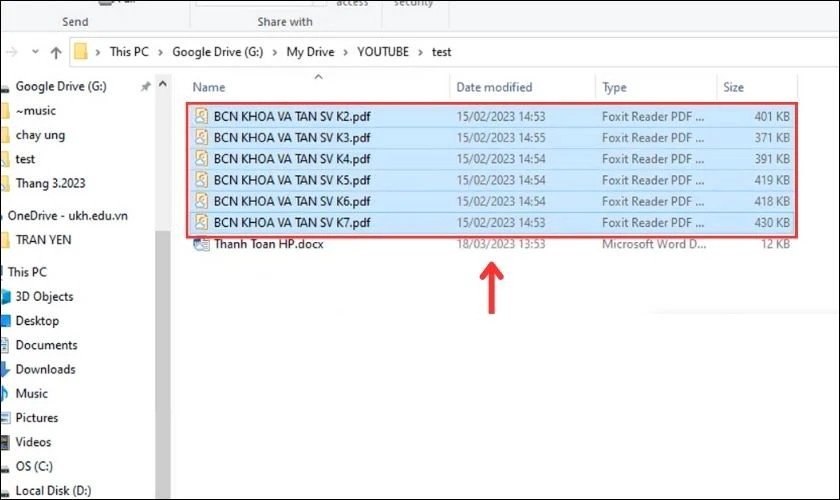Click PDF icon of BCN KHOA VA TAN SV K3.pdf
Screen dimensions: 840x500
tap(201, 137)
